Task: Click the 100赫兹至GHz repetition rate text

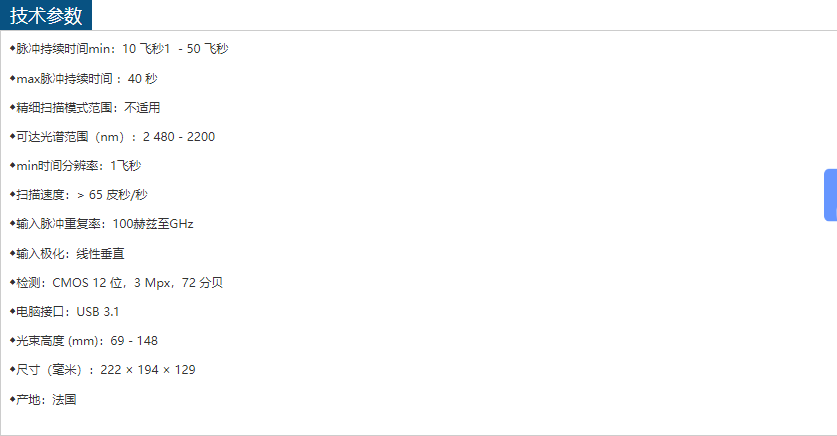Action: coord(154,224)
